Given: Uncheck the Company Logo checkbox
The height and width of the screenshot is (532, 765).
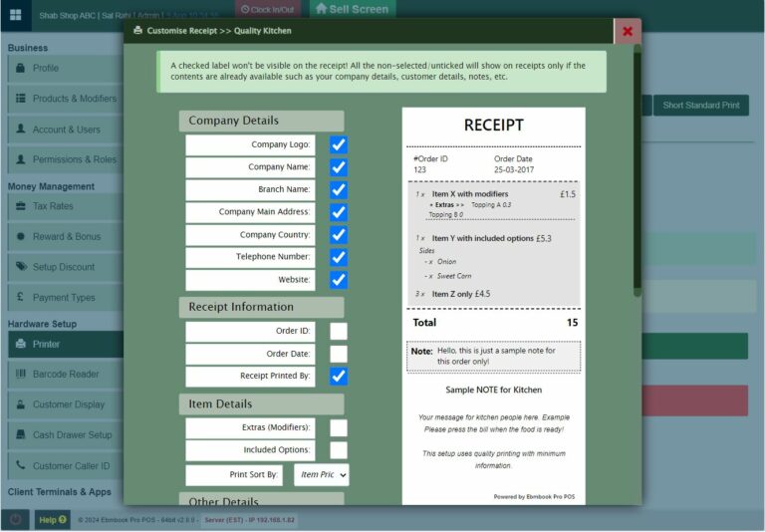Looking at the screenshot, I should pos(339,145).
